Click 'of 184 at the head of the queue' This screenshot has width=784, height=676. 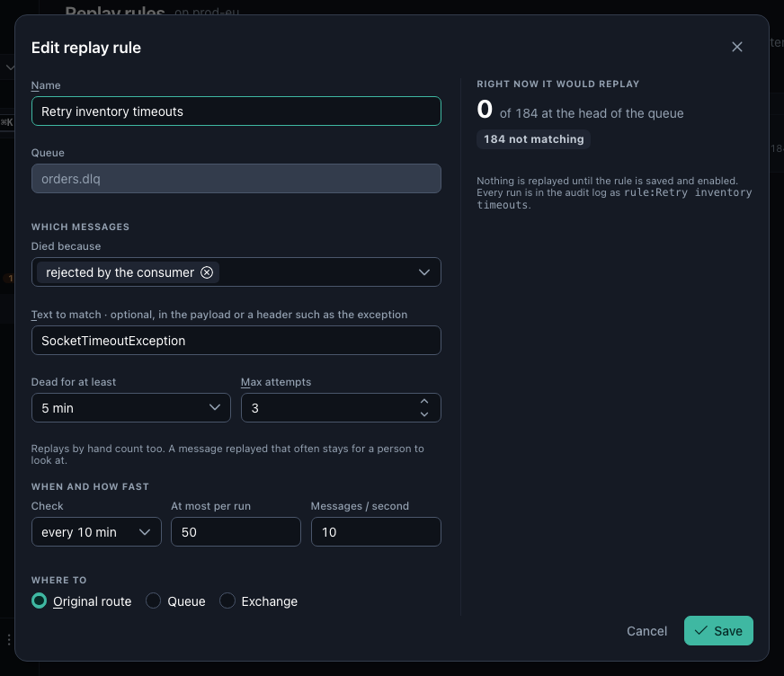[x=592, y=113]
